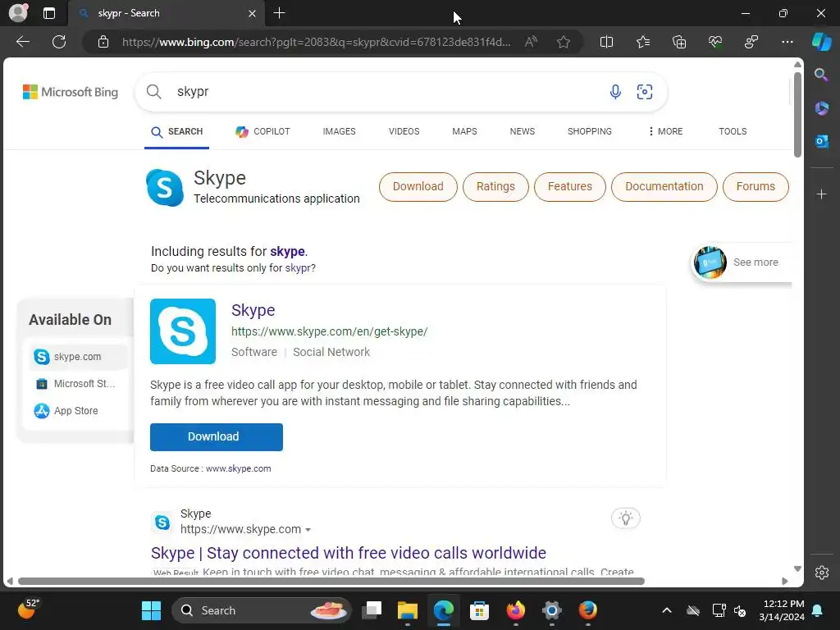Open sidebar settings gear
This screenshot has height=630, width=840.
tap(821, 572)
